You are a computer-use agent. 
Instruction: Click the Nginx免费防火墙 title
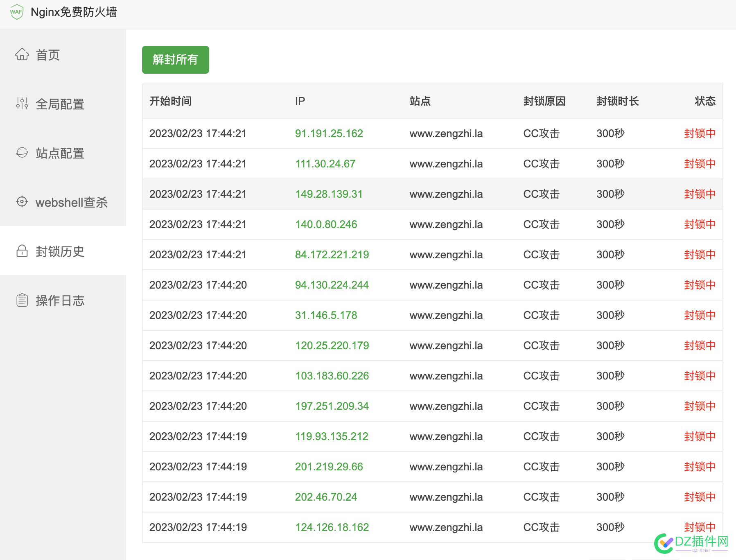(74, 12)
